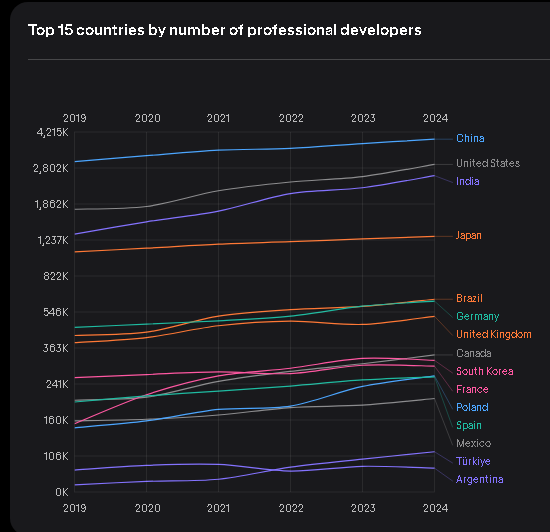Click the 2020 label on top axis
This screenshot has width=550, height=532.
tap(148, 118)
